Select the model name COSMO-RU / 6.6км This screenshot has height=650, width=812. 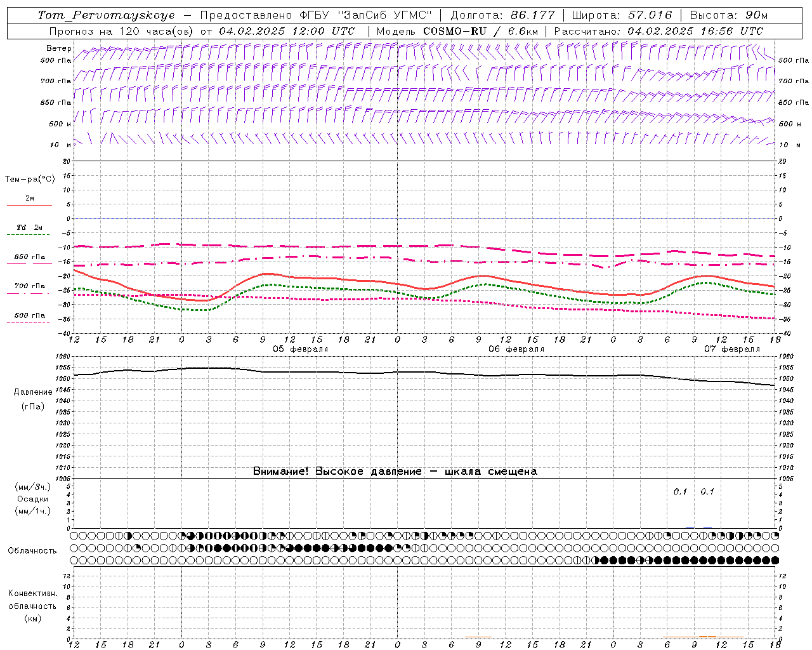[480, 31]
